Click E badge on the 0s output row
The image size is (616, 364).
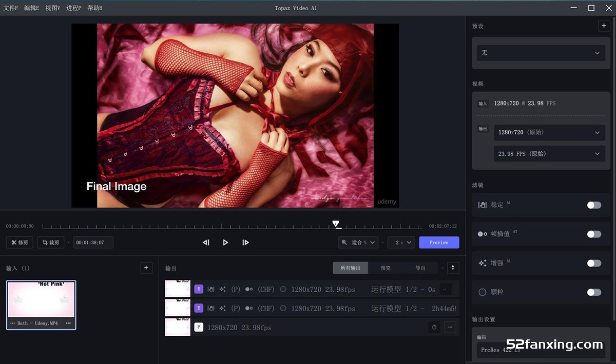(x=199, y=289)
